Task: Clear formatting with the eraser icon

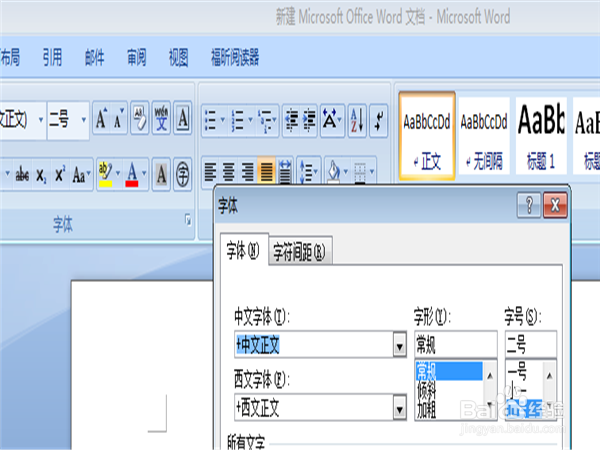Action: pos(140,118)
